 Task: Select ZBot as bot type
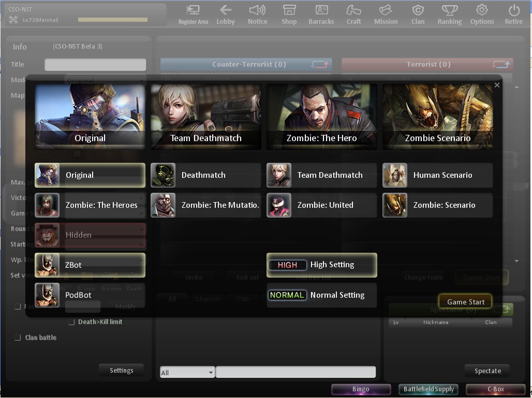click(x=90, y=265)
